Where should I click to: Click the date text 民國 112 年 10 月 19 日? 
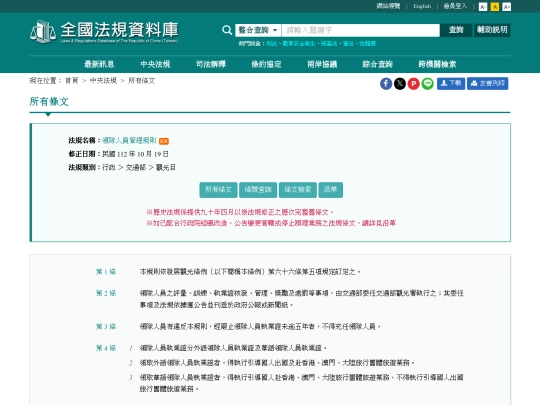135,154
